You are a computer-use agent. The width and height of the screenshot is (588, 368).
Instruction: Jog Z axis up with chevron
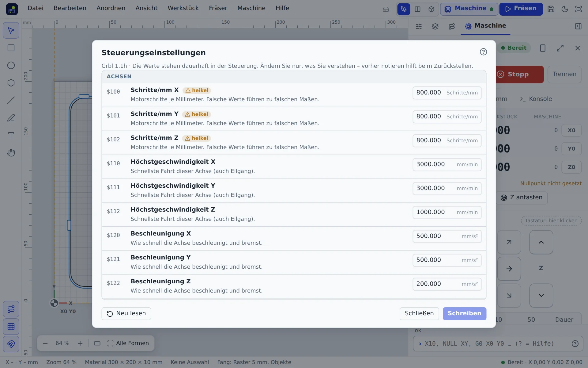pyautogui.click(x=541, y=242)
